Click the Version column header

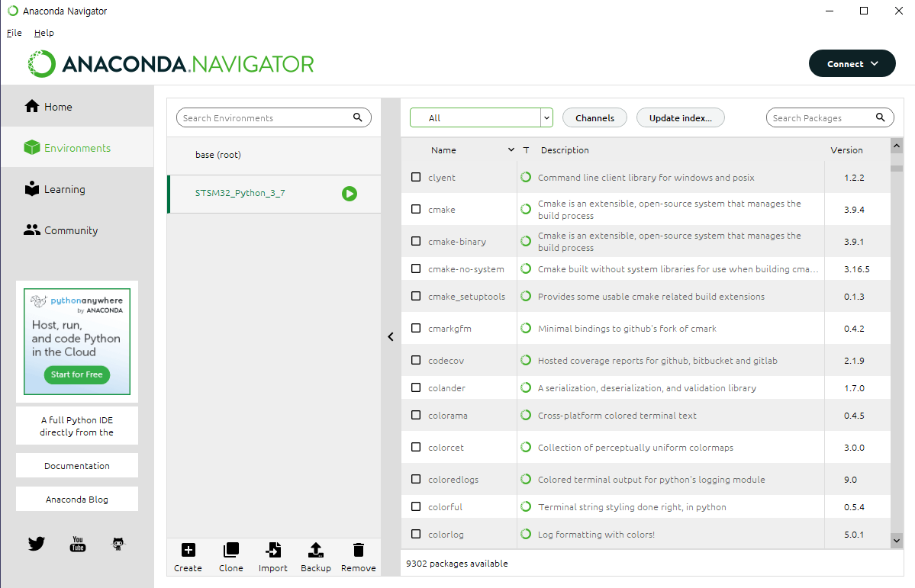point(846,150)
